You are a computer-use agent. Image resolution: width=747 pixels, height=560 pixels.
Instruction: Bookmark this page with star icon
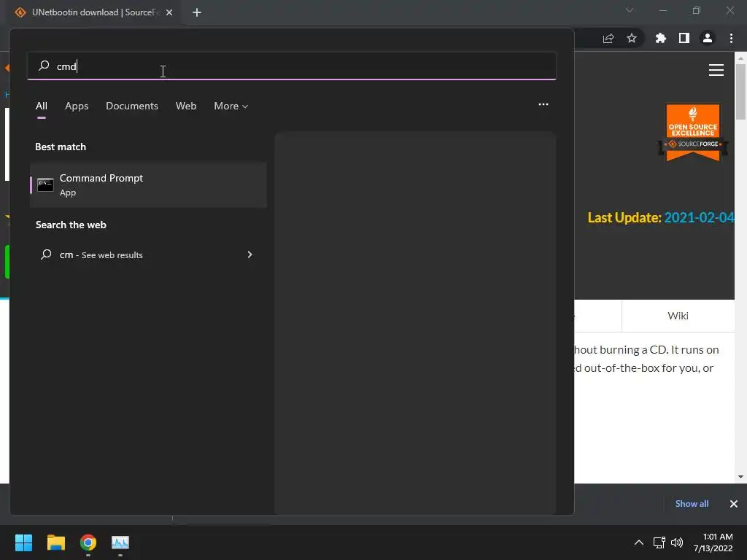632,38
